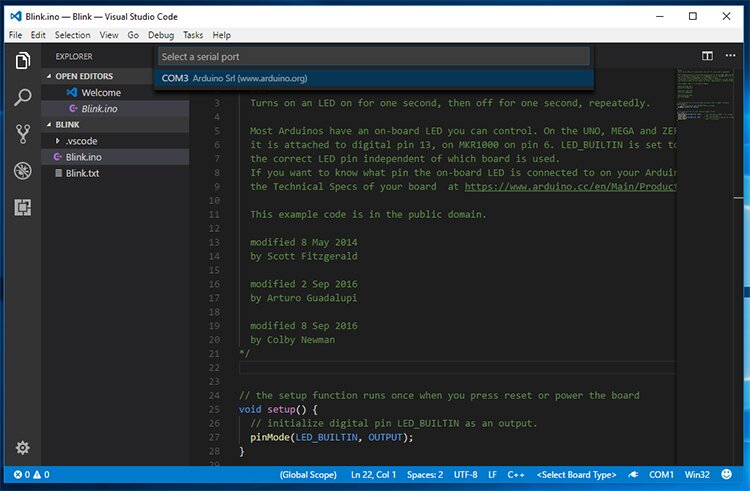Click the 'void setup() {' code line
The width and height of the screenshot is (750, 491).
[278, 409]
